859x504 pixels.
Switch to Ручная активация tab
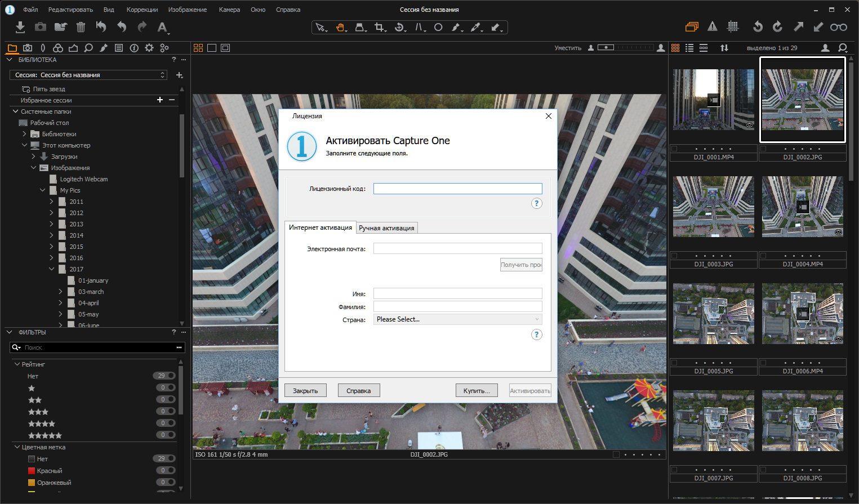tap(386, 228)
